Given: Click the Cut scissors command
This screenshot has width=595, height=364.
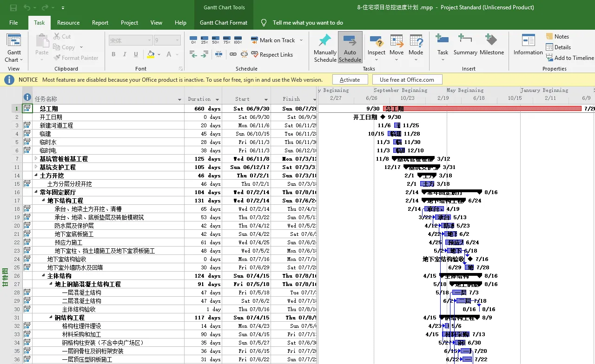Looking at the screenshot, I should coord(62,36).
